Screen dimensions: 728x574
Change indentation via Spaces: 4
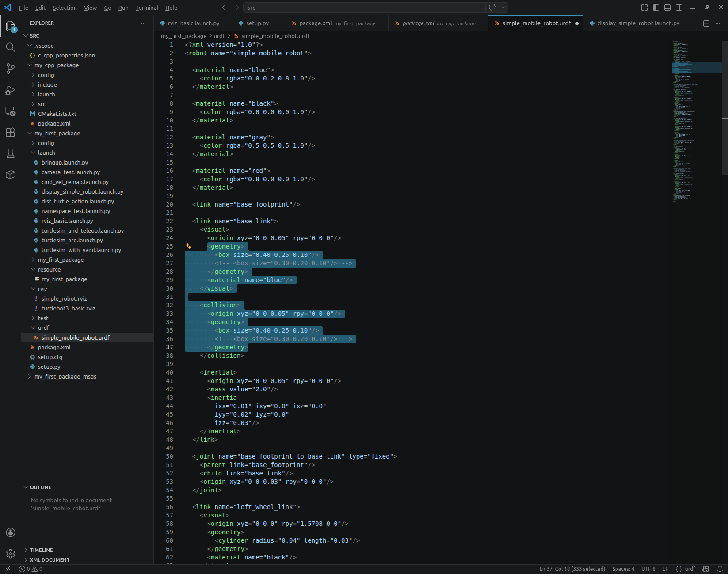point(623,569)
